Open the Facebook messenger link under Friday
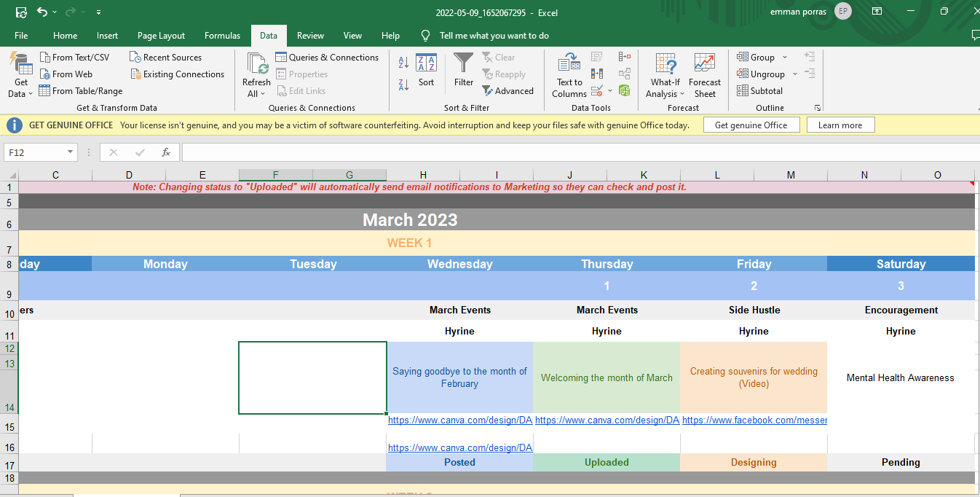 pyautogui.click(x=754, y=420)
